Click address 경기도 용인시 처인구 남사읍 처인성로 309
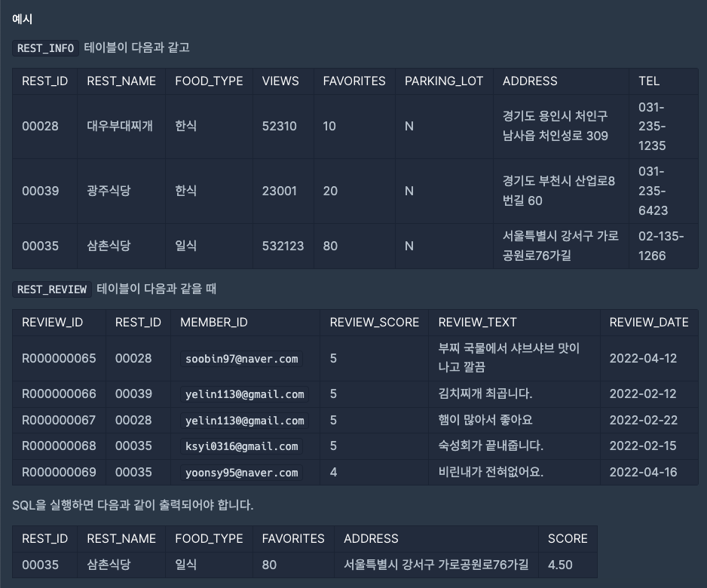This screenshot has width=707, height=588. [x=555, y=126]
